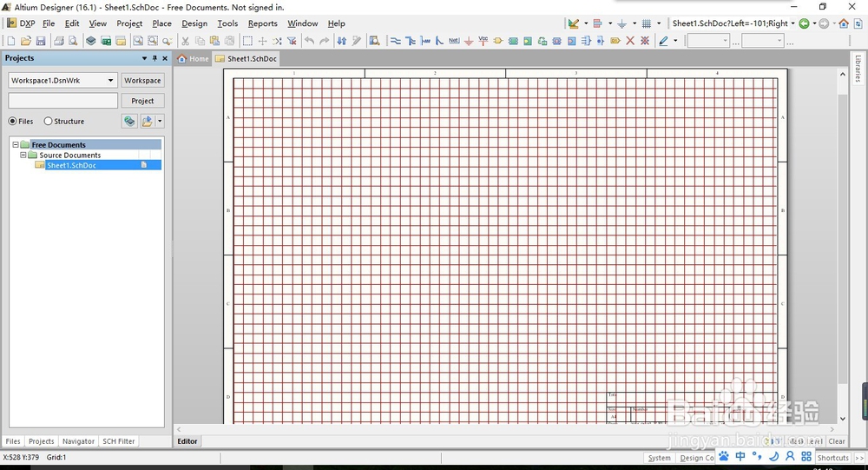This screenshot has height=470, width=868.
Task: Switch to the Home document tab
Action: pos(193,59)
